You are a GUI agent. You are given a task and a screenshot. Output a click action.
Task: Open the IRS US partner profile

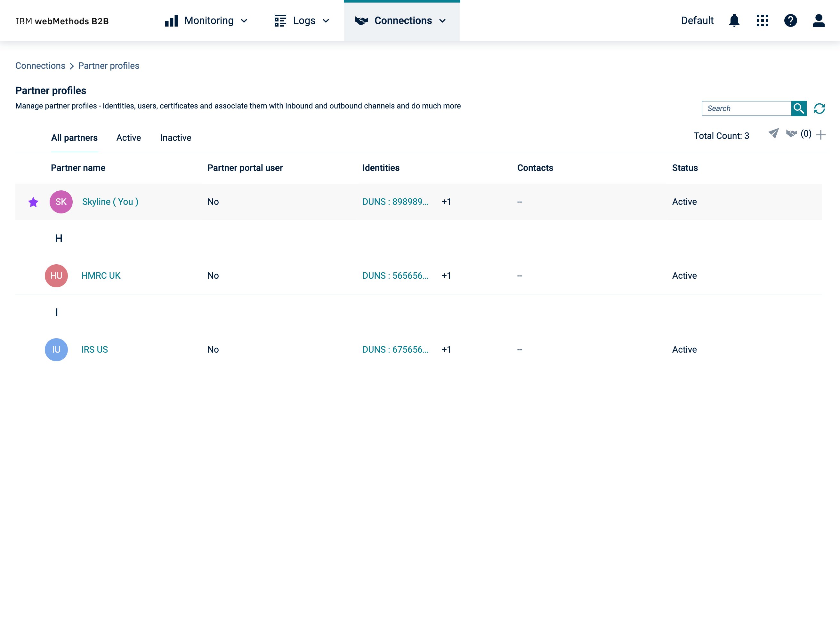[x=94, y=350]
